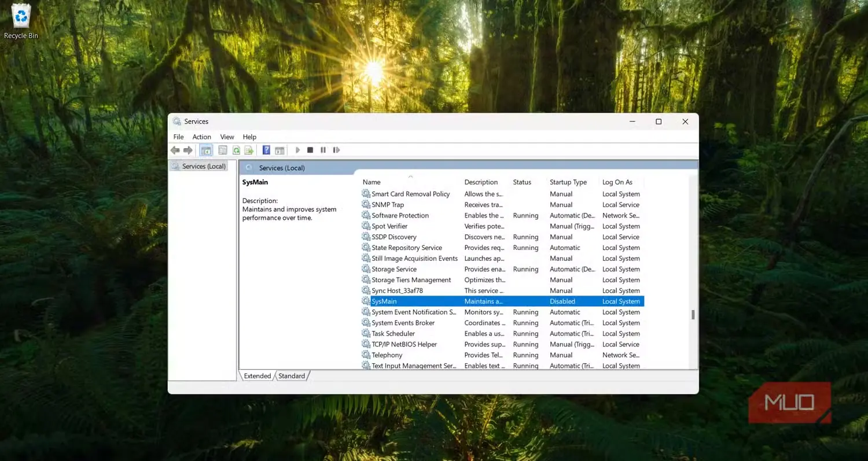
Task: Click the Pause Service toolbar icon
Action: coord(323,150)
